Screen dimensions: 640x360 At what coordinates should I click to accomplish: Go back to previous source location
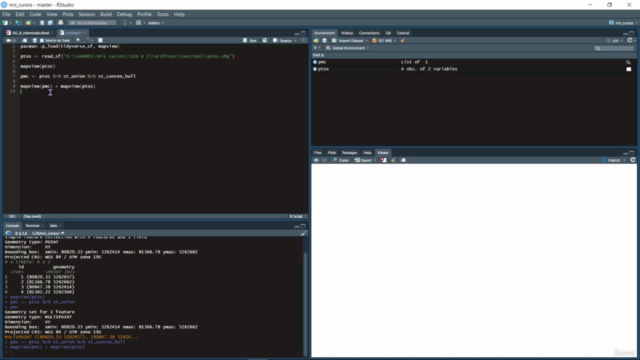(8, 40)
